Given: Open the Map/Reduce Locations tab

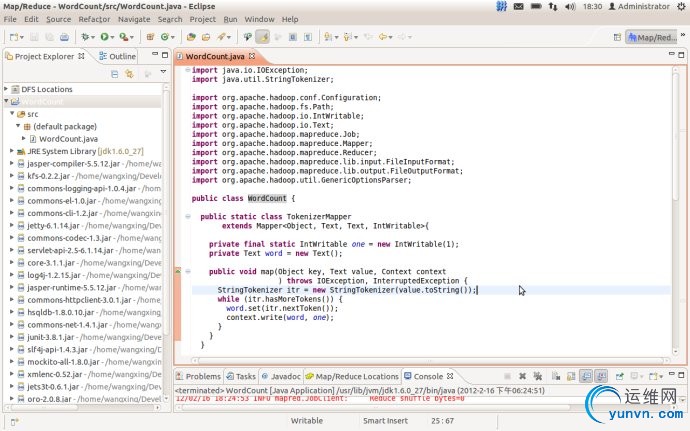Looking at the screenshot, I should [352, 376].
